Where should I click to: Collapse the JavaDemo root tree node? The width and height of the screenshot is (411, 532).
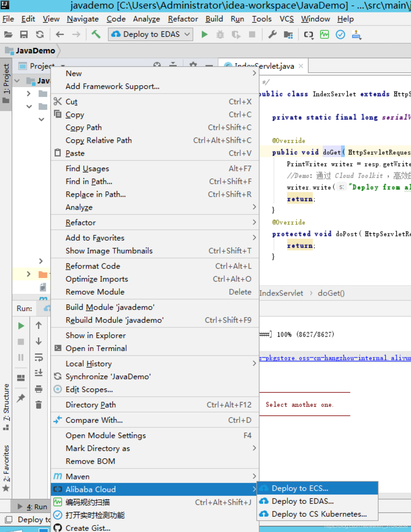coord(17,81)
